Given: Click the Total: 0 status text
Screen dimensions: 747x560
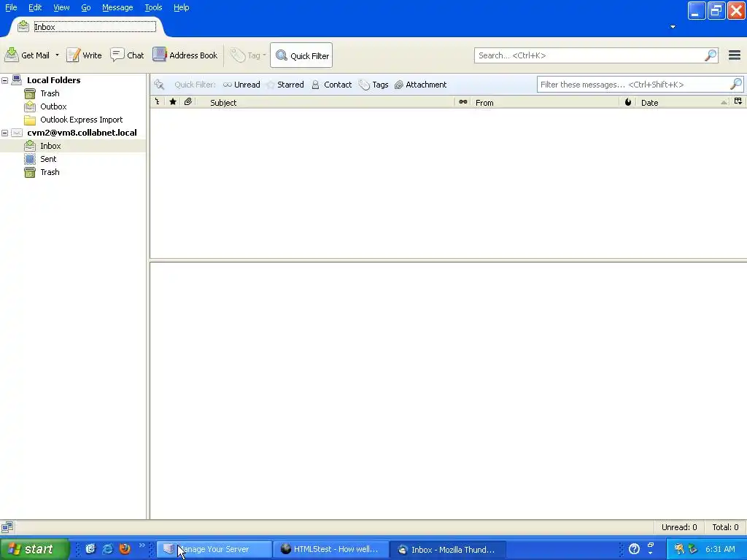Looking at the screenshot, I should tap(725, 527).
